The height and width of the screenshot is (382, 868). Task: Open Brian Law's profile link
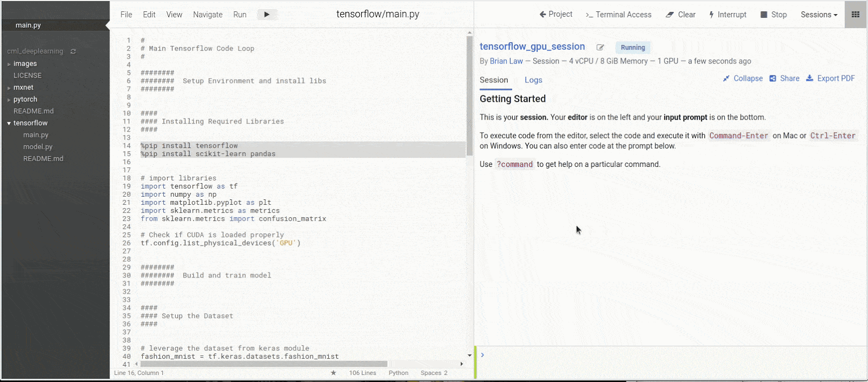(506, 61)
